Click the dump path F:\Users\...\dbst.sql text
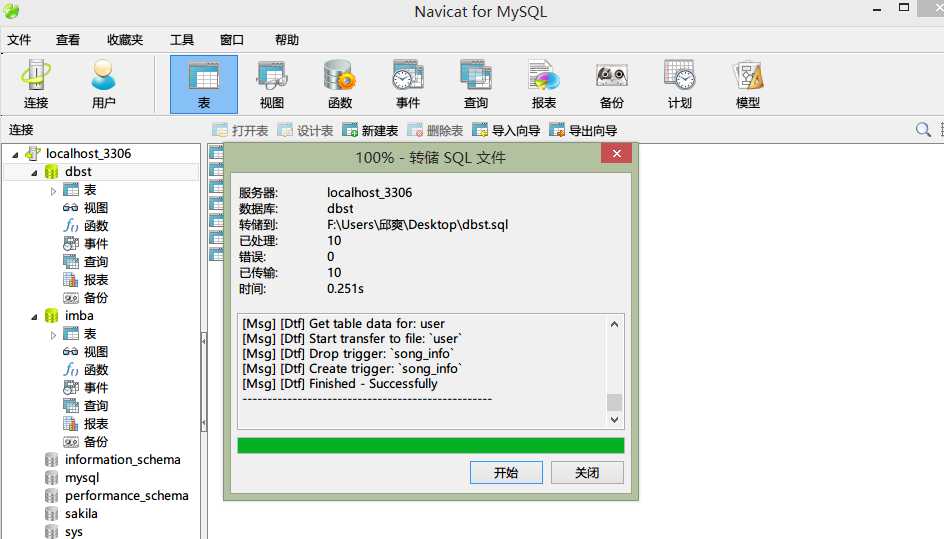Viewport: 944px width, 539px height. coord(417,225)
